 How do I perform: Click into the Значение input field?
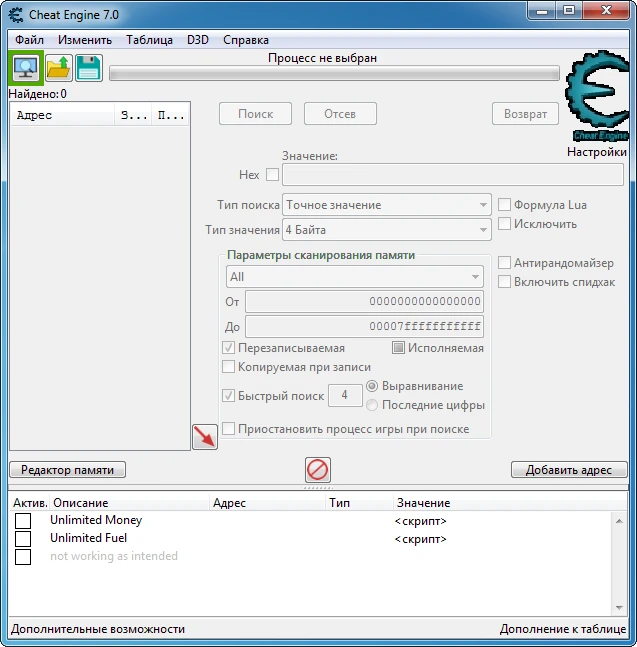(453, 175)
